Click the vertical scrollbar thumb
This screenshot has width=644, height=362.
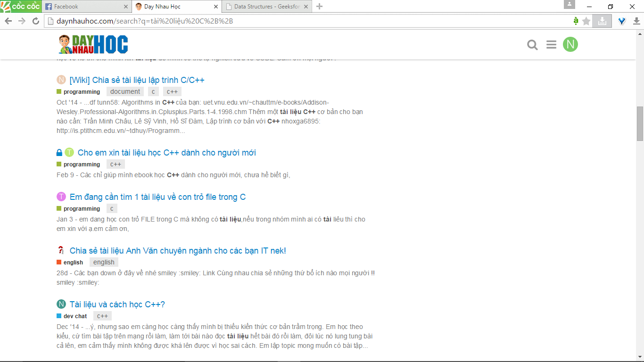(x=640, y=123)
